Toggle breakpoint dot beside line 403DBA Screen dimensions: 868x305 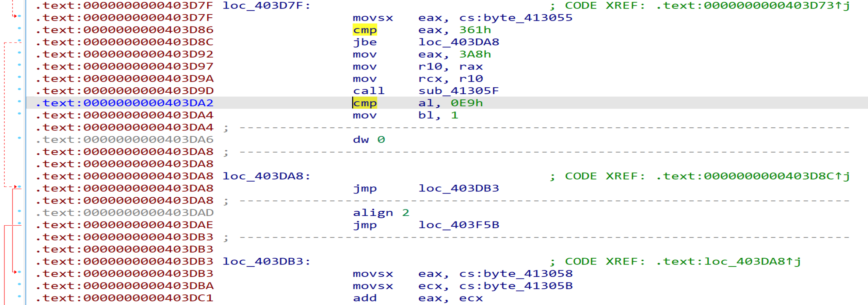click(x=19, y=284)
